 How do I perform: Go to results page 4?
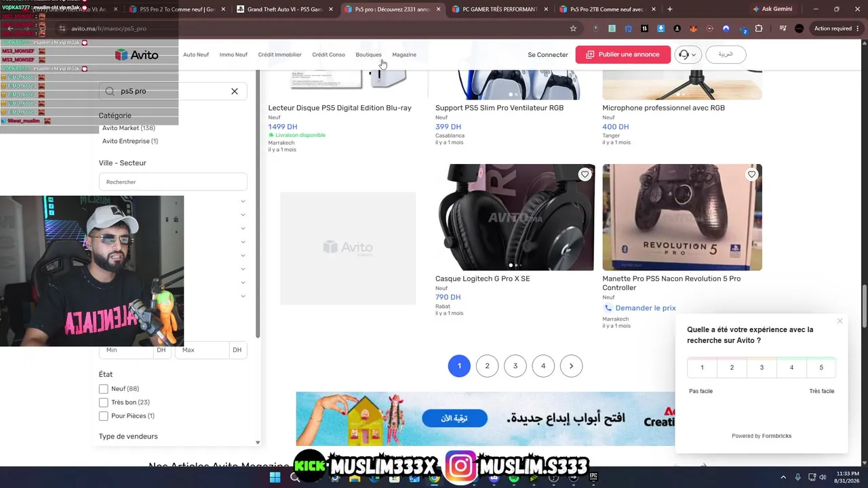click(x=543, y=366)
